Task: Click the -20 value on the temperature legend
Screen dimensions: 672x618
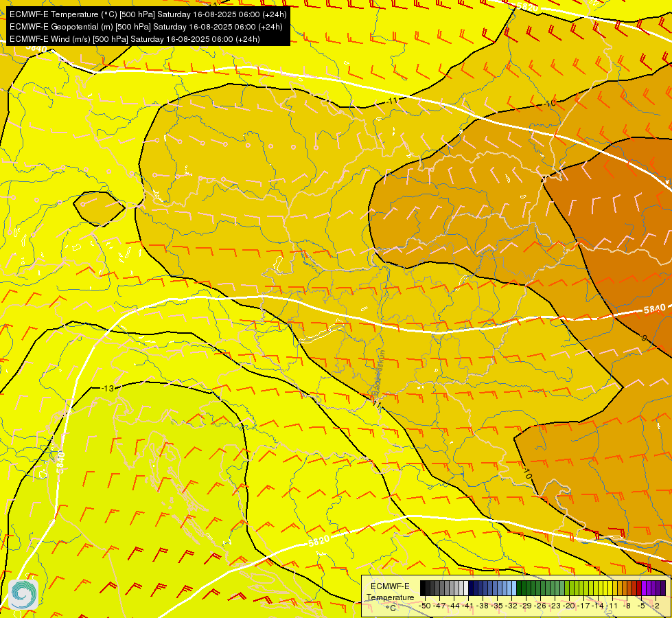Action: pyautogui.click(x=570, y=606)
